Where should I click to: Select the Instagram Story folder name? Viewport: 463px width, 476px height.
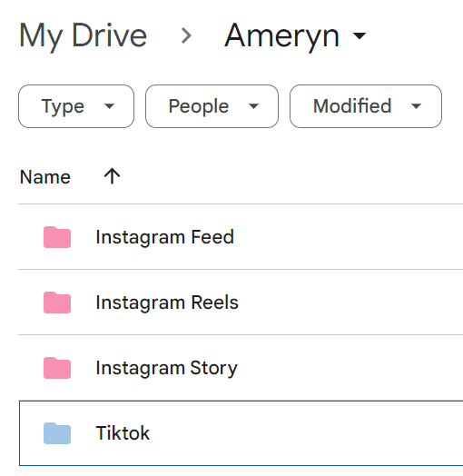point(166,368)
